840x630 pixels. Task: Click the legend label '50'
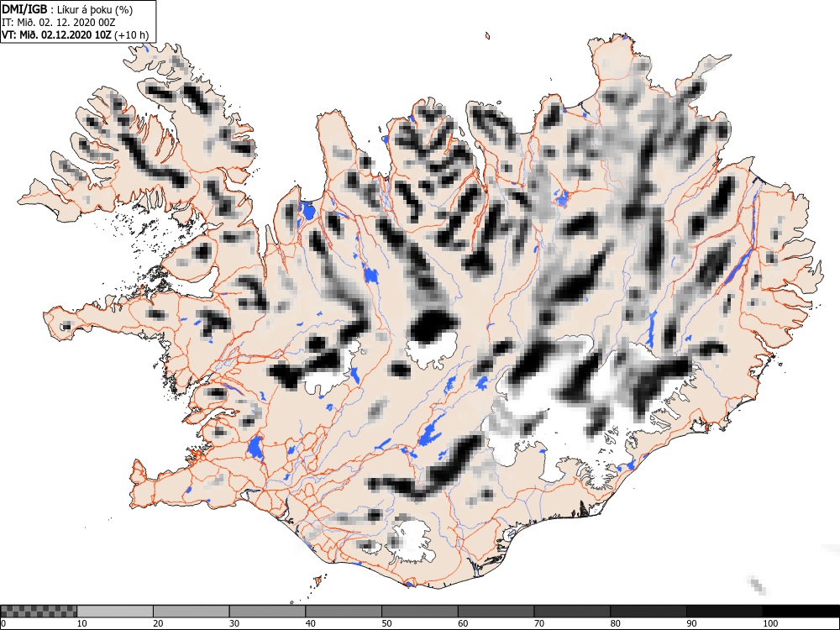386,623
